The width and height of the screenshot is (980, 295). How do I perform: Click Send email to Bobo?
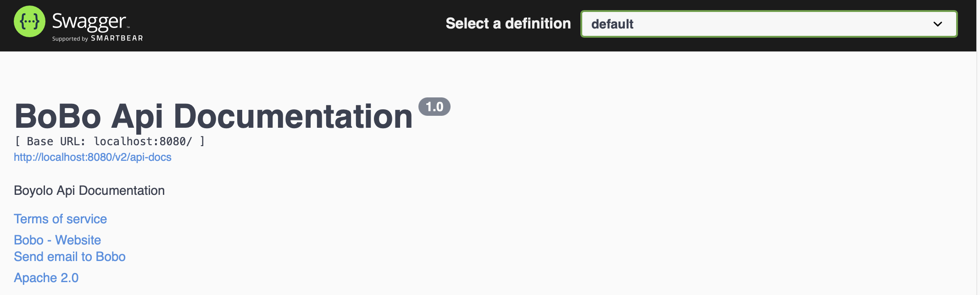[70, 257]
